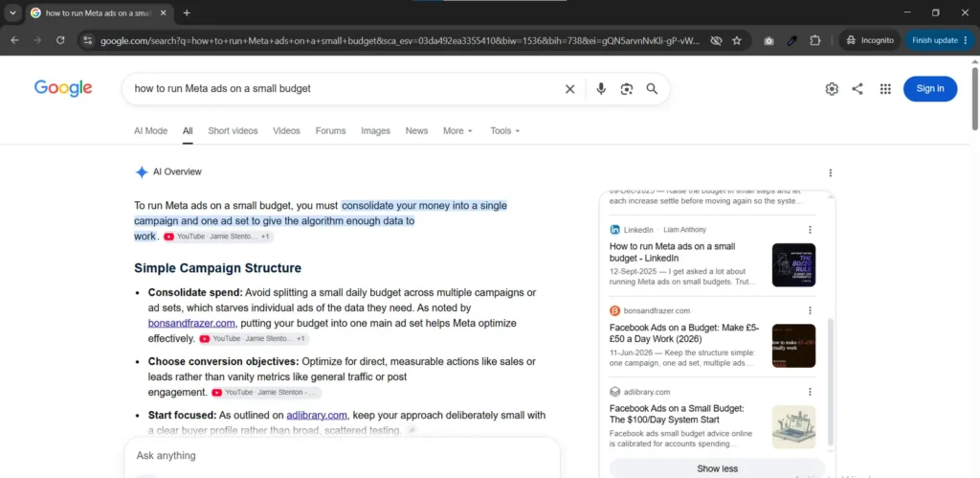980x478 pixels.
Task: Select the All results tab
Action: point(188,131)
